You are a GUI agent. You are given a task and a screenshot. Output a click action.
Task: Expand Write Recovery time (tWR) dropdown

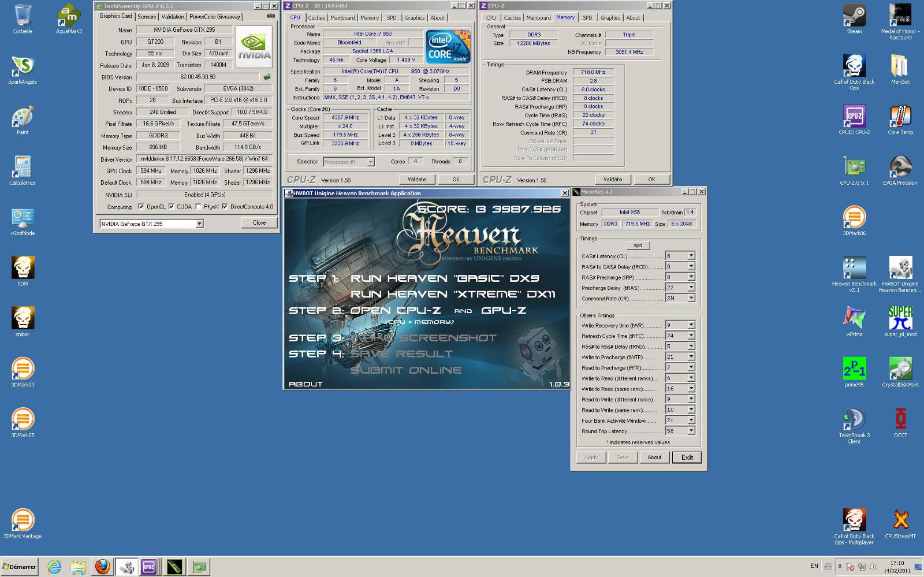point(691,325)
